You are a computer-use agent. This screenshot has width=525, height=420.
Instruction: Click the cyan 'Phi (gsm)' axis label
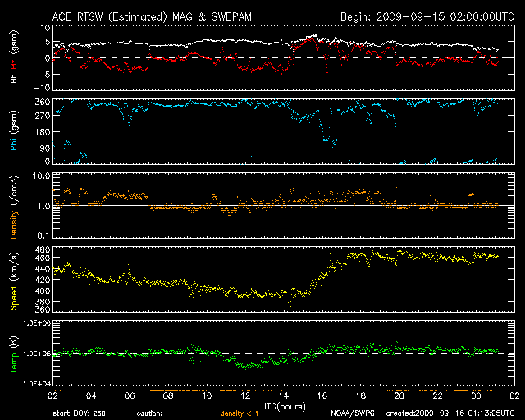tap(14, 130)
